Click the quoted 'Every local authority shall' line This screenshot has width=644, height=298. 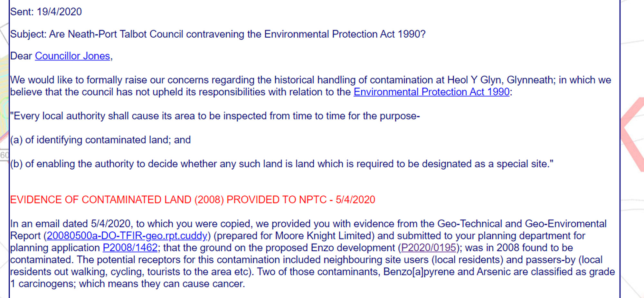click(215, 116)
